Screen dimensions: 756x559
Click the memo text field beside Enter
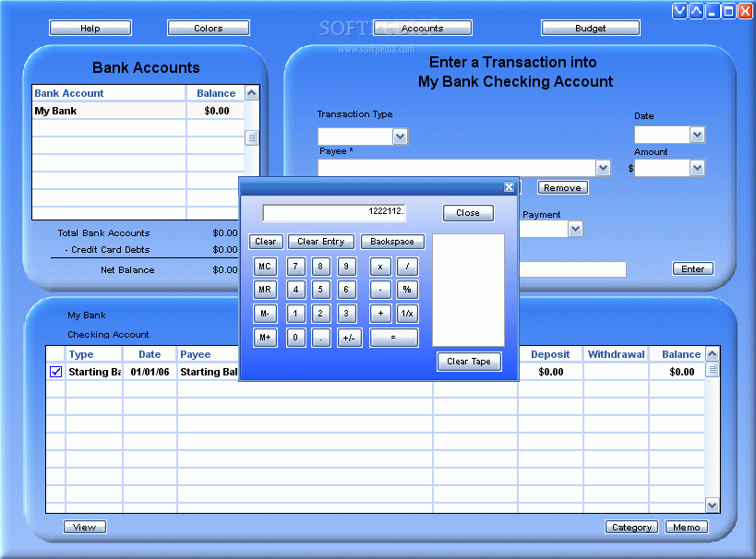[572, 269]
